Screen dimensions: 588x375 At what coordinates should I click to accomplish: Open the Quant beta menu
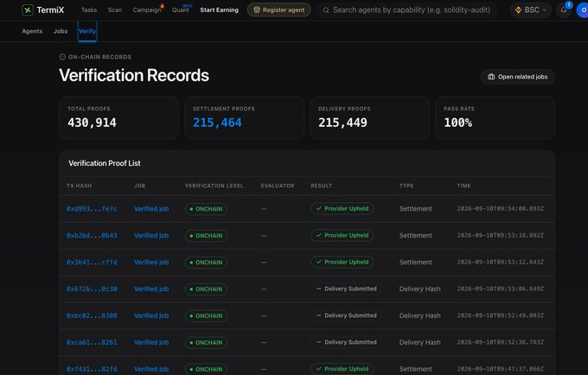point(181,10)
